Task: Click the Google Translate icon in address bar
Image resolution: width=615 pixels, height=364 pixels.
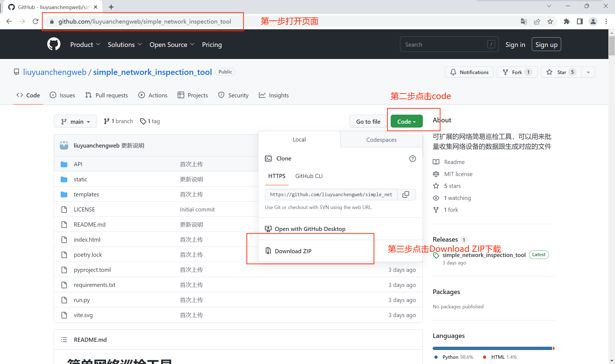Action: pos(524,21)
